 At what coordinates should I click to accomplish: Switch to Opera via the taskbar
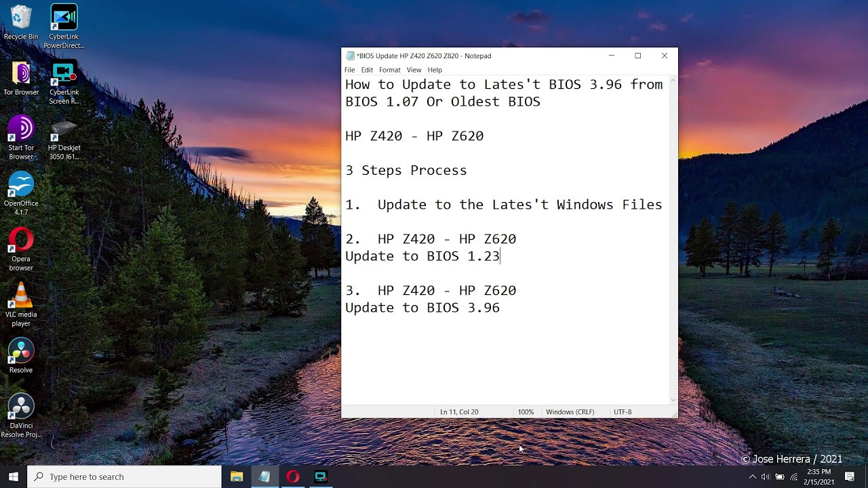292,476
